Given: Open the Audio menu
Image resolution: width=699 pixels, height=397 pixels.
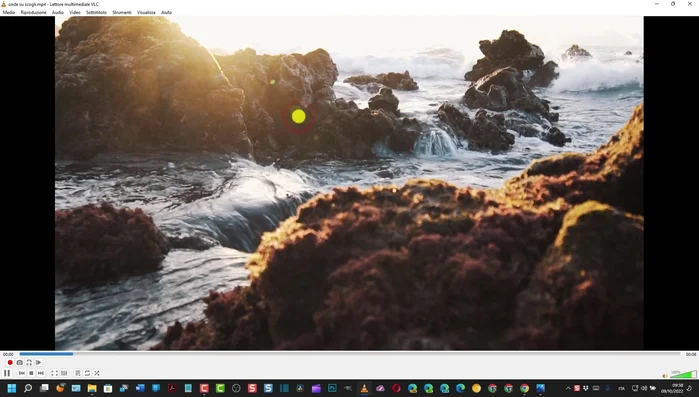Looking at the screenshot, I should coord(58,12).
